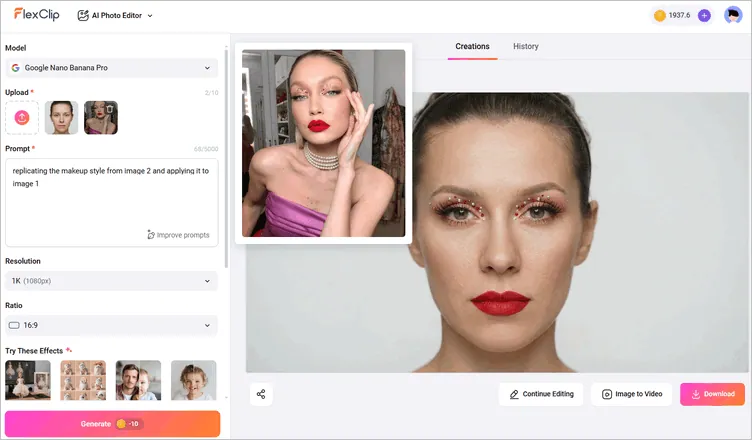Viewport: 752px width, 440px height.
Task: Click Image to Video
Action: 631,394
